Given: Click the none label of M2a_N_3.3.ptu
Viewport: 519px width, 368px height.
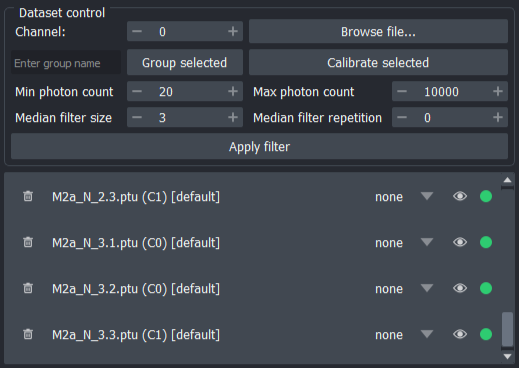Looking at the screenshot, I should coord(389,335).
